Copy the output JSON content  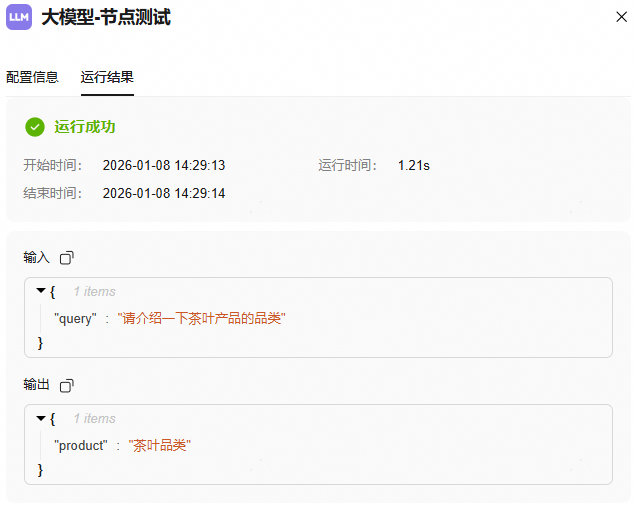coord(67,385)
